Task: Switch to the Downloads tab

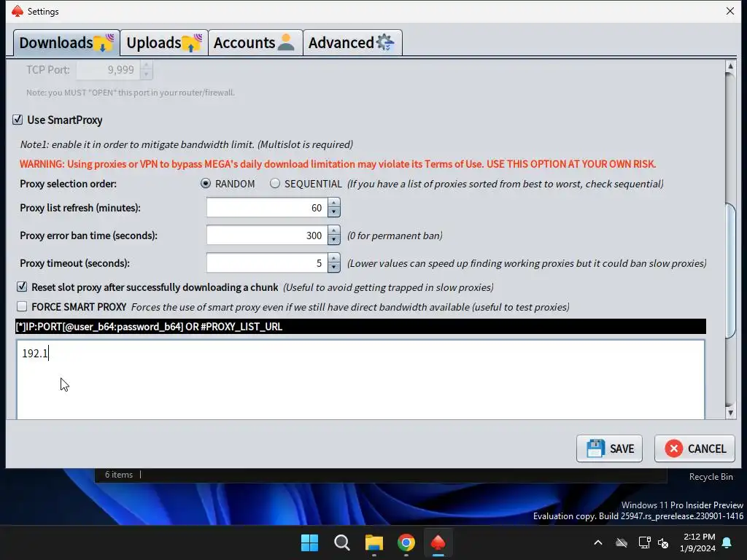Action: point(66,43)
